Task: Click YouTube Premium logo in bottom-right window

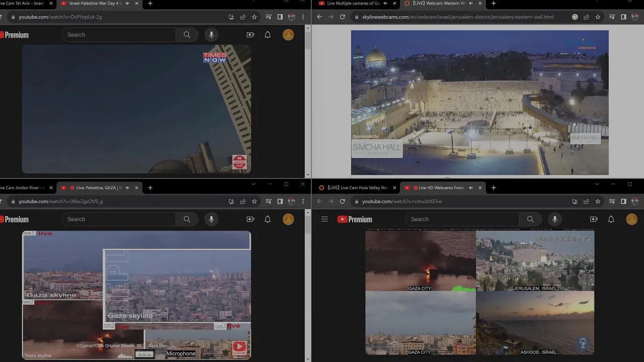Action: (355, 219)
